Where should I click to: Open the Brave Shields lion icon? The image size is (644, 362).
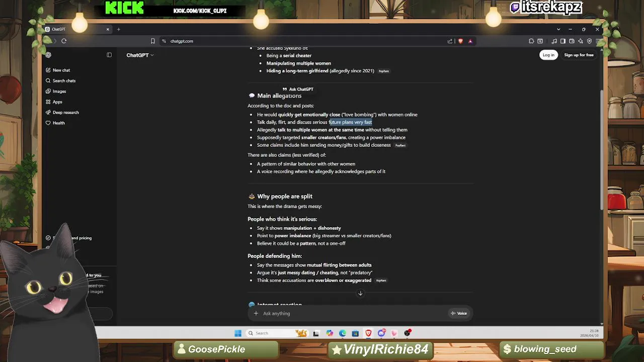pos(460,41)
